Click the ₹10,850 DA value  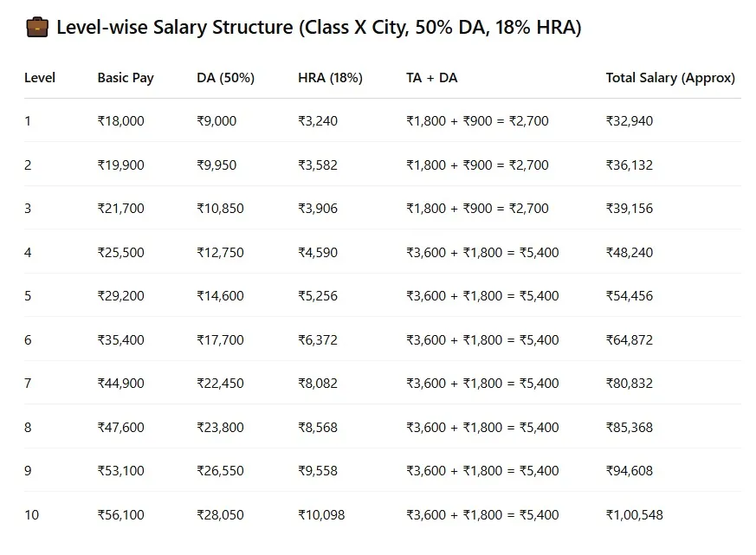(x=220, y=209)
